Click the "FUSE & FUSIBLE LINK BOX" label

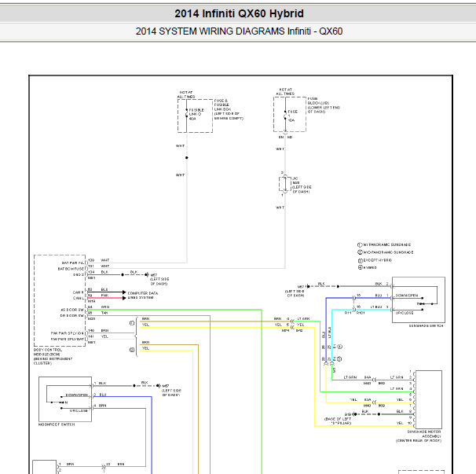coord(222,105)
